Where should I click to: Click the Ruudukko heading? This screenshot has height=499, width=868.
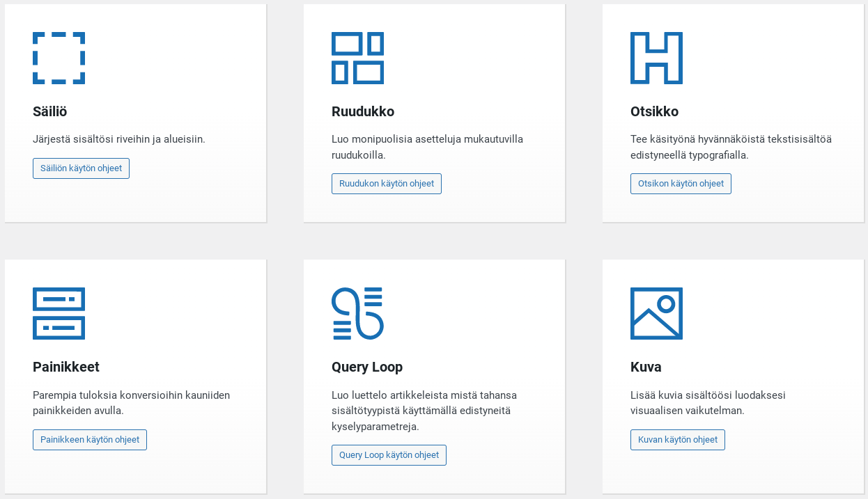[x=363, y=111]
